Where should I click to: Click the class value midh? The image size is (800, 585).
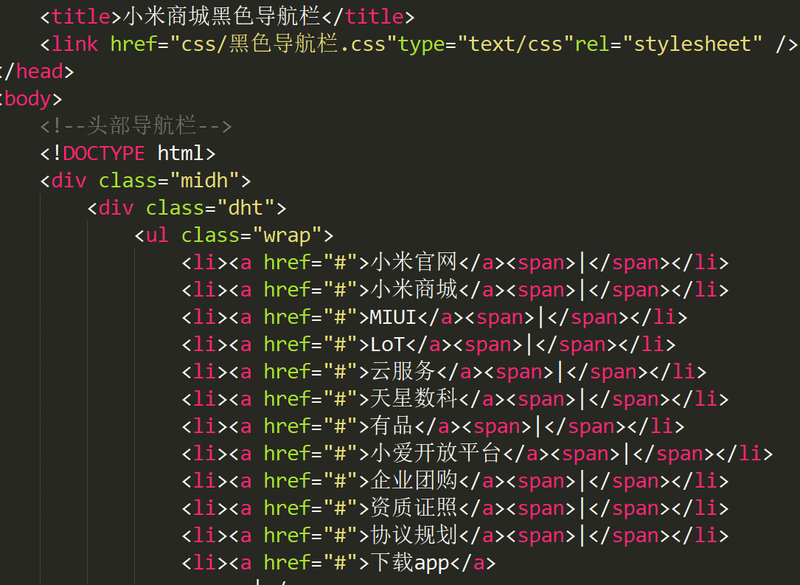coord(204,181)
